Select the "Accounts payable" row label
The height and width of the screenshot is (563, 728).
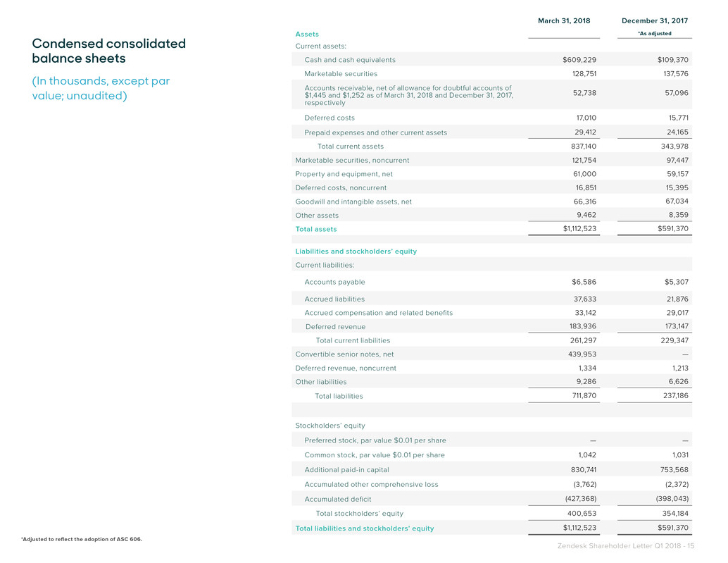click(334, 282)
